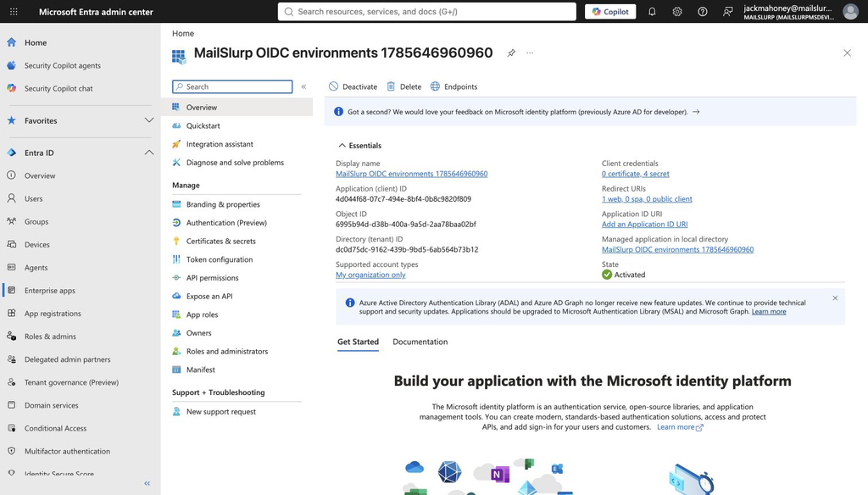Screen dimensions: 868x495
Task: Switch to the Documentation tab
Action: (420, 342)
